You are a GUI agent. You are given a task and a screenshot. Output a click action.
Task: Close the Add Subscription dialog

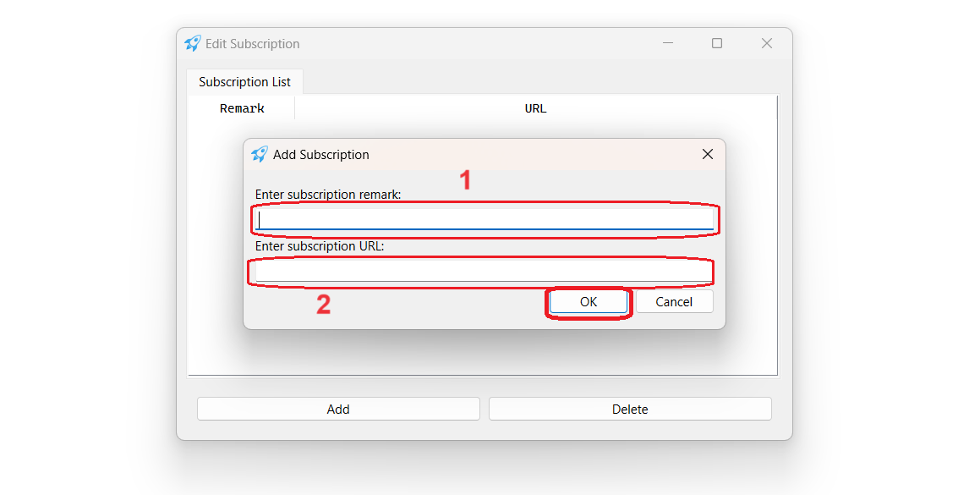point(708,154)
